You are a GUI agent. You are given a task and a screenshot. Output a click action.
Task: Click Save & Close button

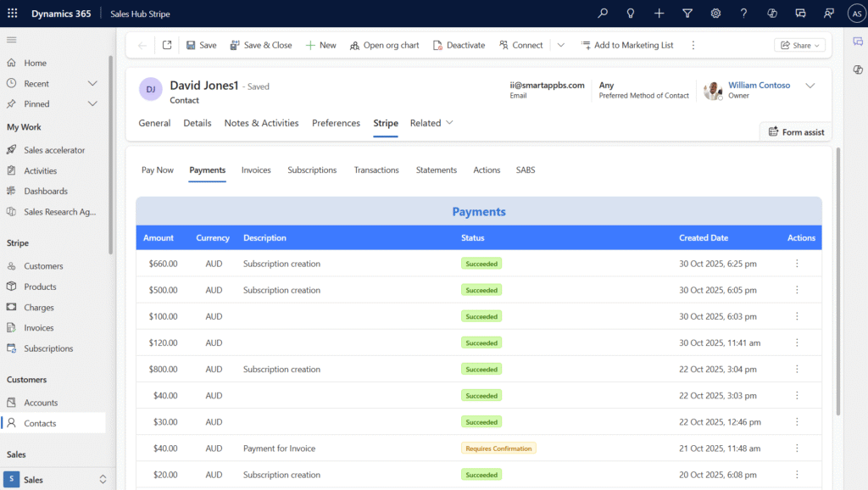click(260, 45)
